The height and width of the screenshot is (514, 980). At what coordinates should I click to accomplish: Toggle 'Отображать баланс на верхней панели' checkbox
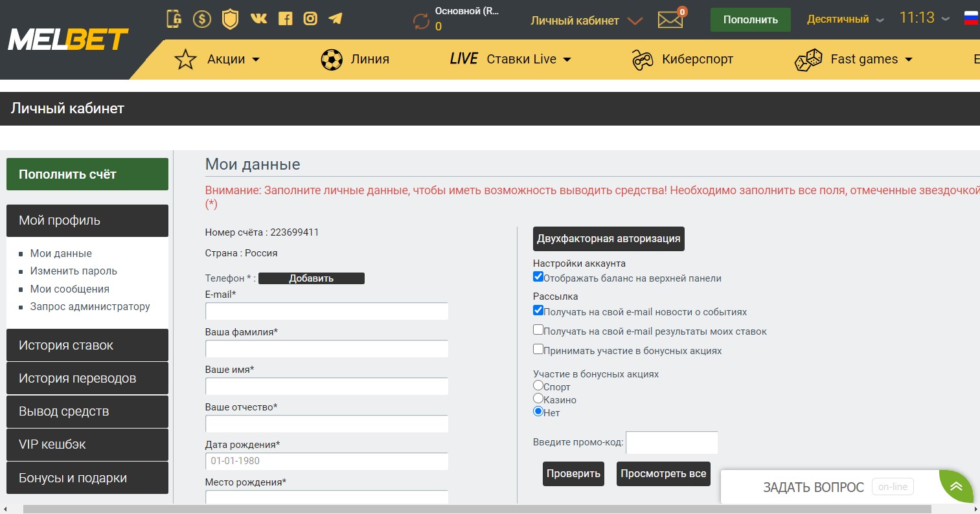pos(538,277)
